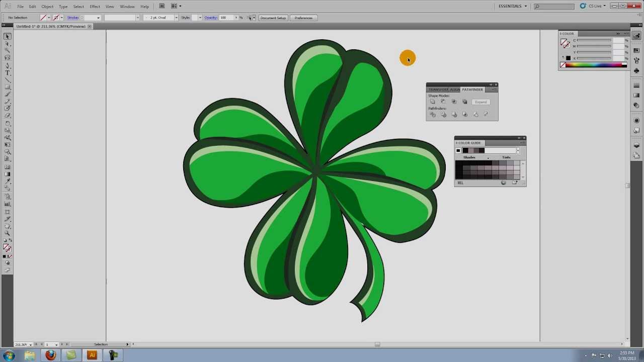The height and width of the screenshot is (362, 644).
Task: Open stroke weight dropdown
Action: (99, 18)
